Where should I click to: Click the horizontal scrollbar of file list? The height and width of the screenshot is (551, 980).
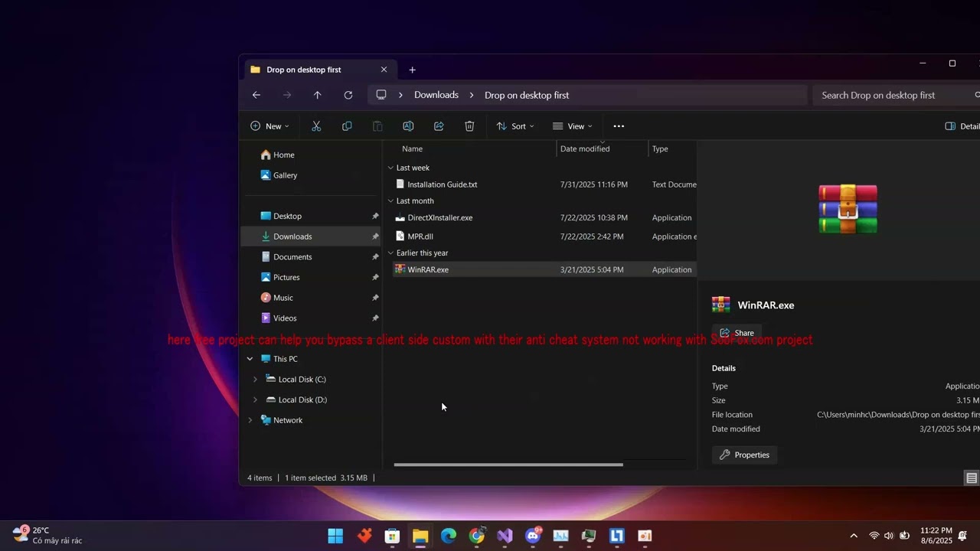[508, 465]
